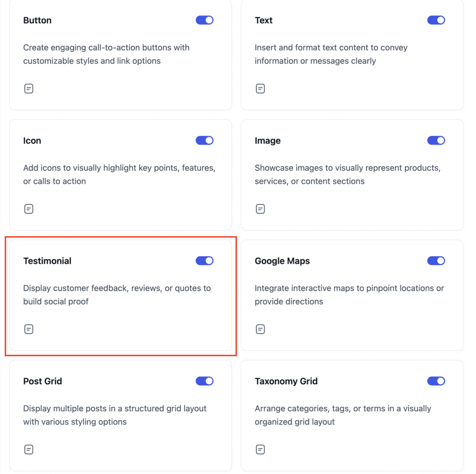Toggle the Icon block off

pos(205,140)
